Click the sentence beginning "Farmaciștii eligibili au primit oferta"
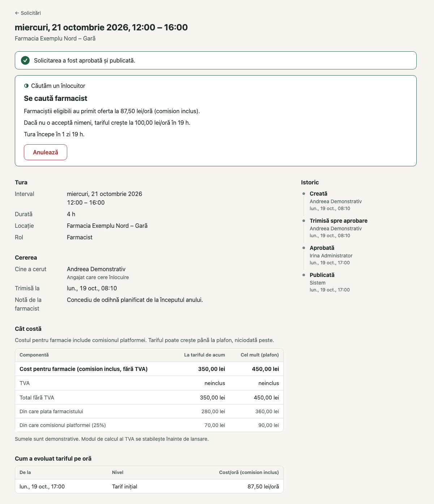Image resolution: width=434 pixels, height=504 pixels. pos(112,111)
